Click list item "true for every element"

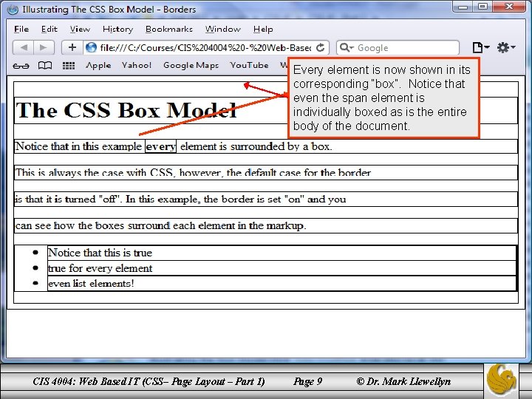(282, 268)
